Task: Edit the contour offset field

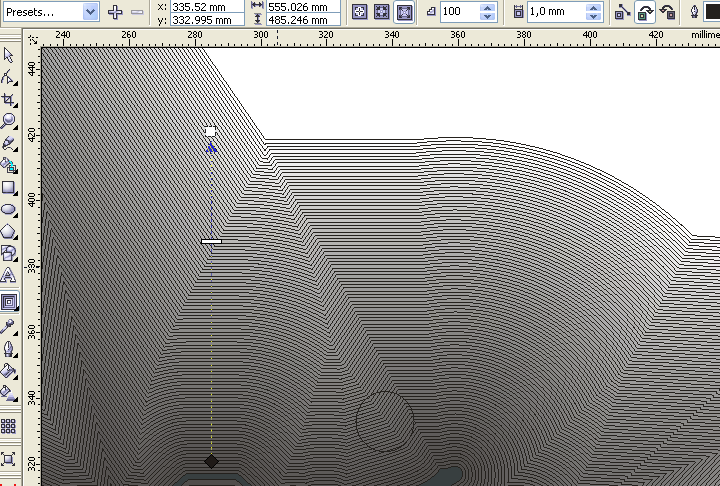Action: [557, 12]
